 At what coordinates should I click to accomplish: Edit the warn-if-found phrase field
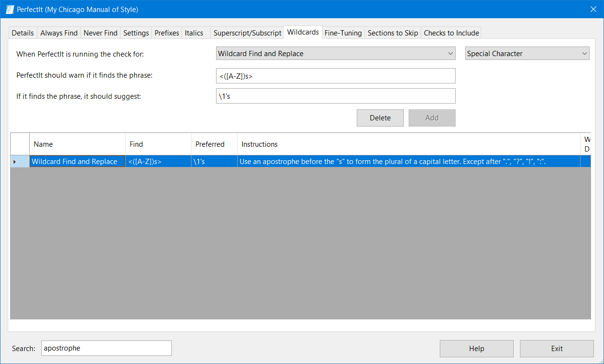coord(336,76)
